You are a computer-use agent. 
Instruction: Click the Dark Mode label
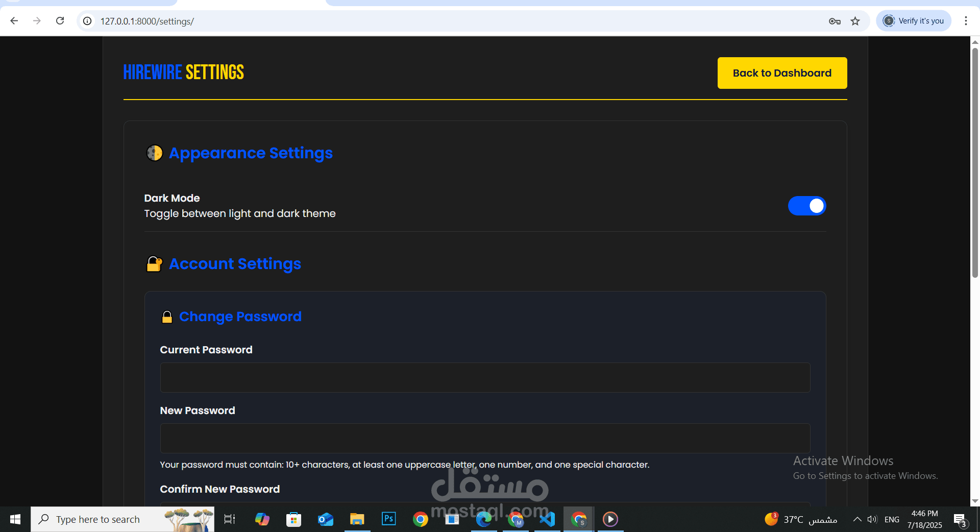click(172, 198)
